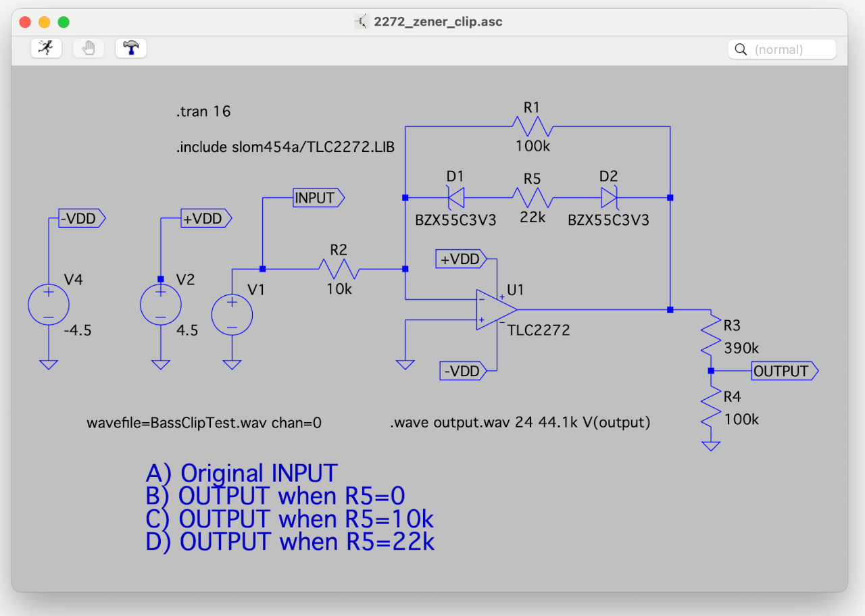Select resistor R3 symbol
Image resolution: width=865 pixels, height=616 pixels.
tap(711, 336)
